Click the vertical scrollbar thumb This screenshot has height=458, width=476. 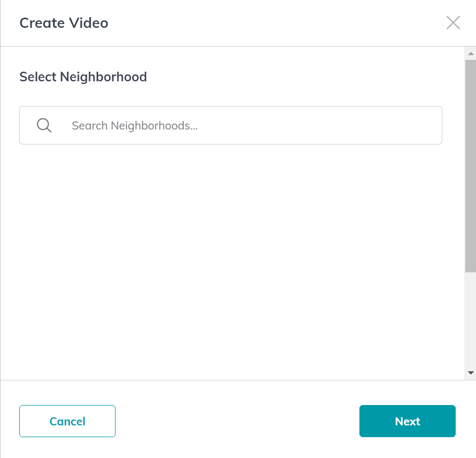coord(471,166)
